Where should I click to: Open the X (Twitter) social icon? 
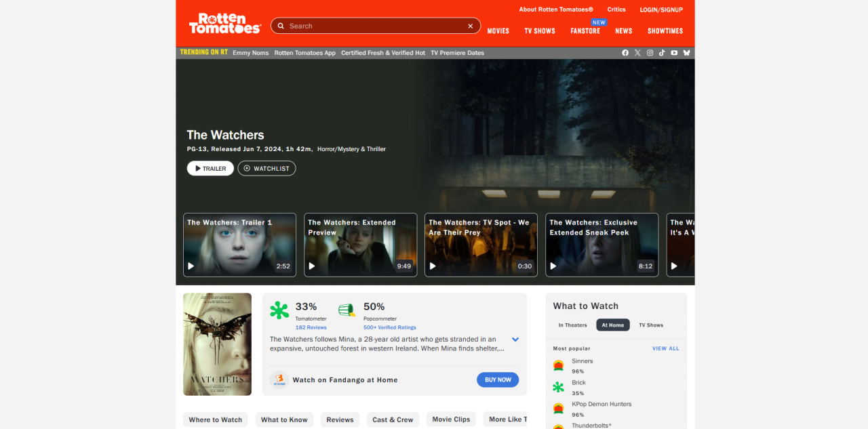[637, 53]
